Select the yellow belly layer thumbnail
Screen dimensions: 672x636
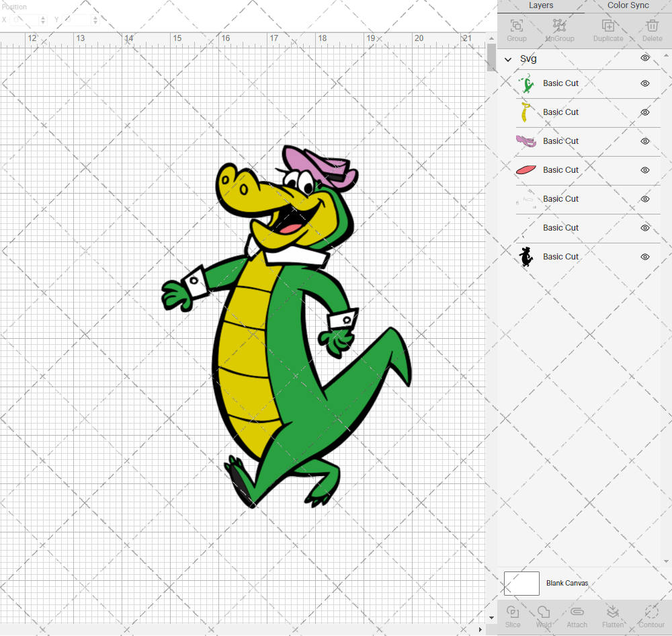coord(526,112)
